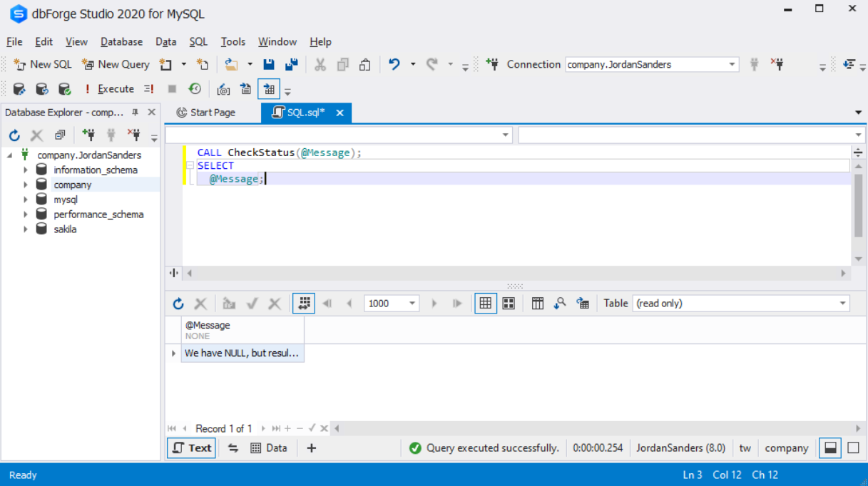This screenshot has height=486, width=868.
Task: Toggle single pane layout icon
Action: click(x=853, y=448)
